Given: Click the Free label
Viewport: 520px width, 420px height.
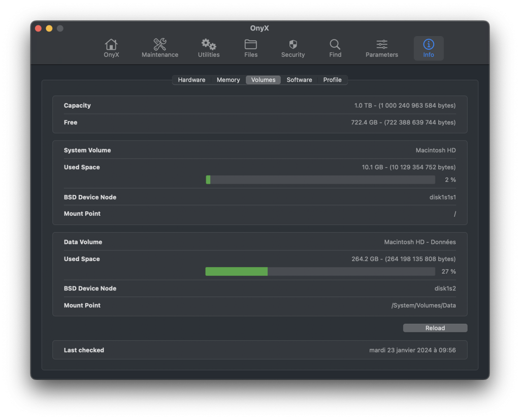Looking at the screenshot, I should 71,122.
